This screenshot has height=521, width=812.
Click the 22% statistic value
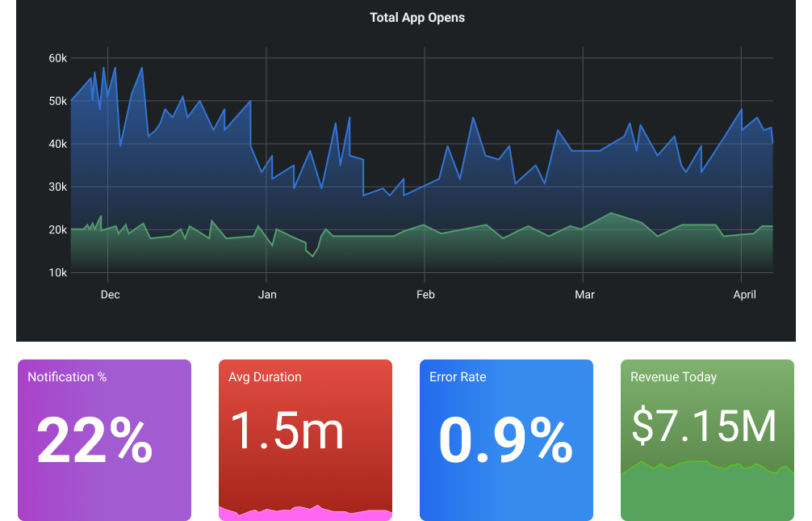[x=93, y=439]
